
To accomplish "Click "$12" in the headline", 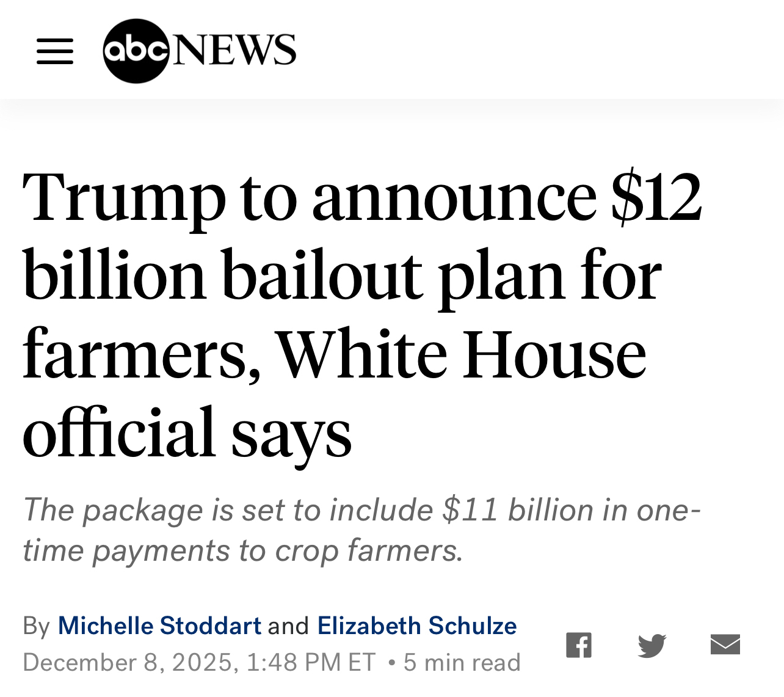I will (656, 197).
